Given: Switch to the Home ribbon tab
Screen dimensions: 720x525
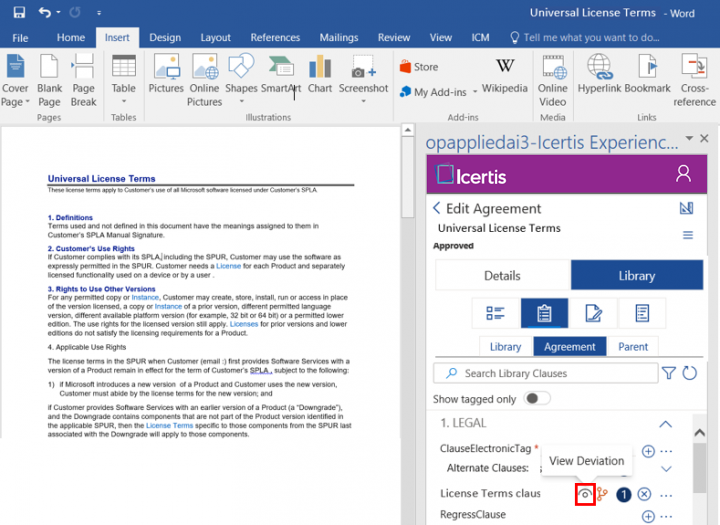Looking at the screenshot, I should [x=71, y=38].
